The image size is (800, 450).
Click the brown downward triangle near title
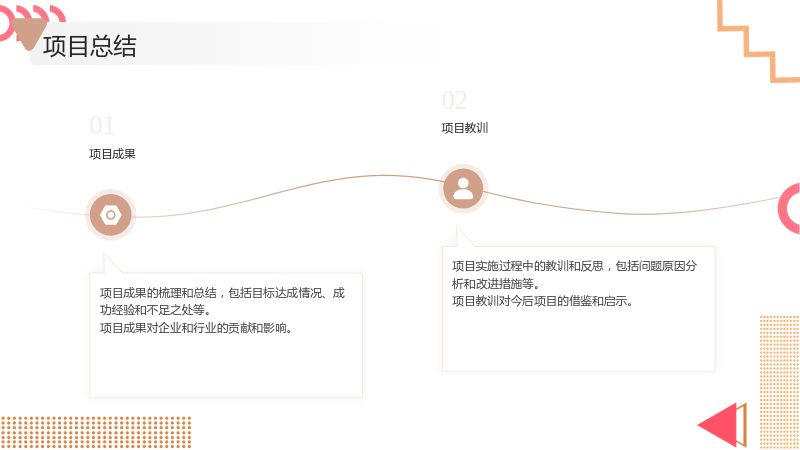click(x=29, y=34)
